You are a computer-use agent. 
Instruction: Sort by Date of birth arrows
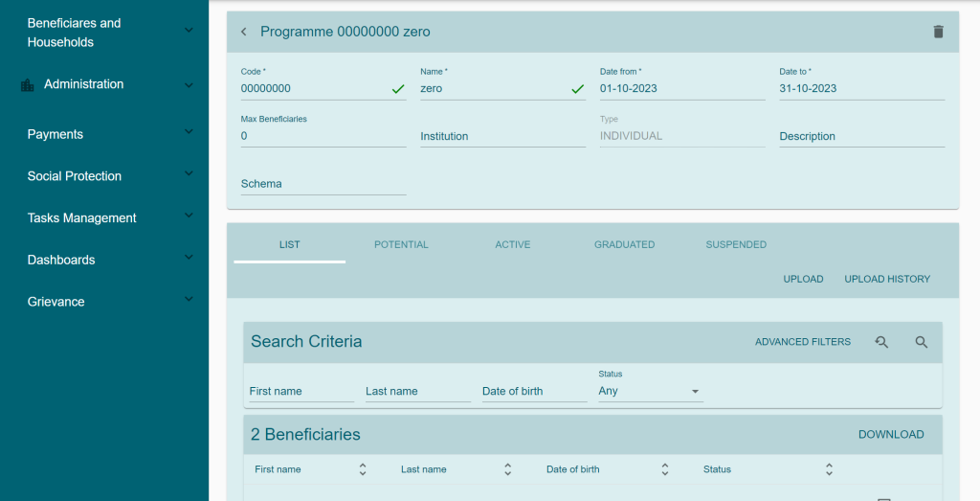[664, 469]
